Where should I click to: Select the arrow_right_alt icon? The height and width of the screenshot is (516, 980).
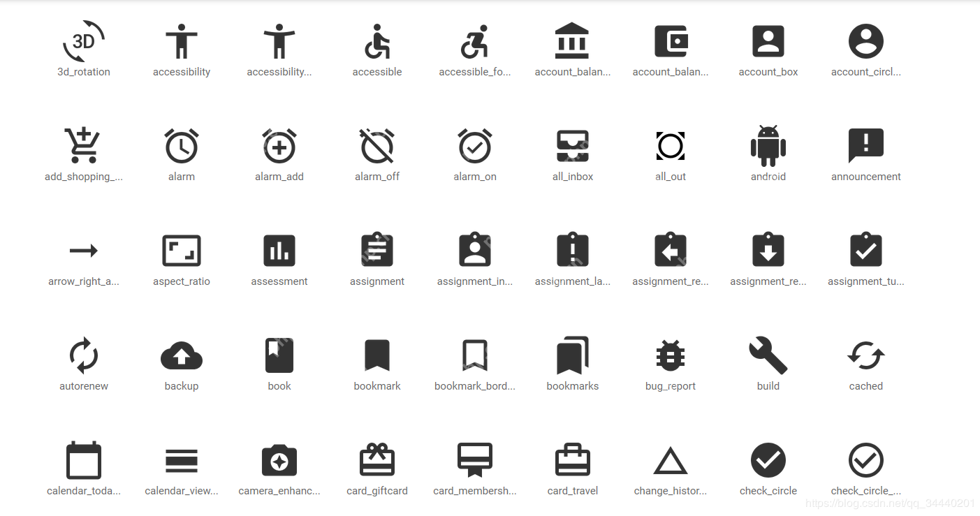point(84,251)
